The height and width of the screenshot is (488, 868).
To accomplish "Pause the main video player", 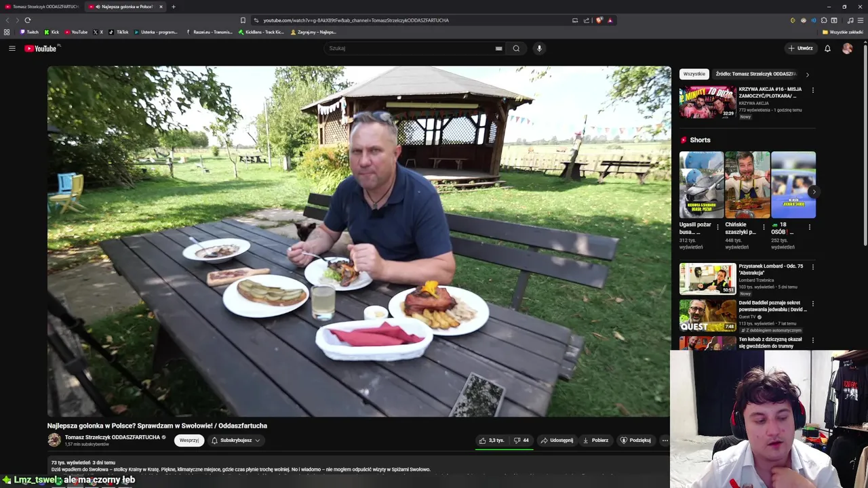I will click(x=359, y=241).
